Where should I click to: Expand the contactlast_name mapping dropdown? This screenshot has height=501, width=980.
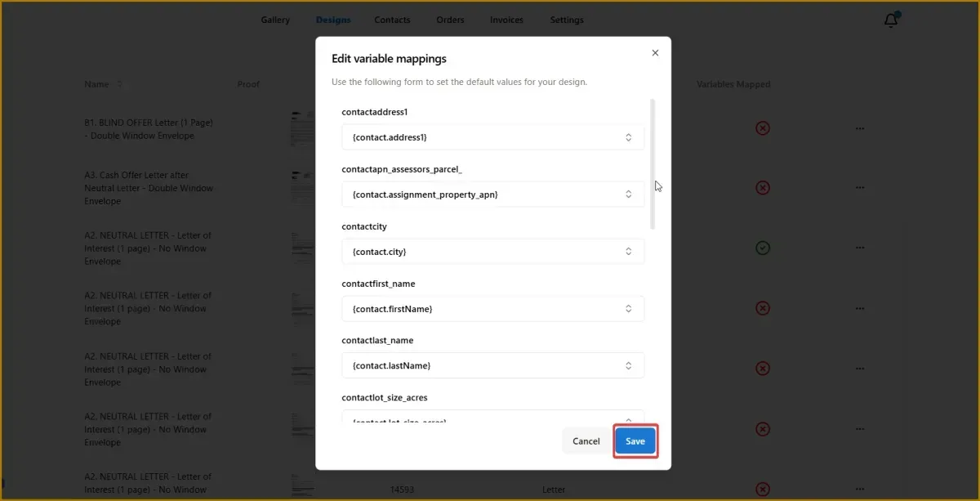coord(493,365)
